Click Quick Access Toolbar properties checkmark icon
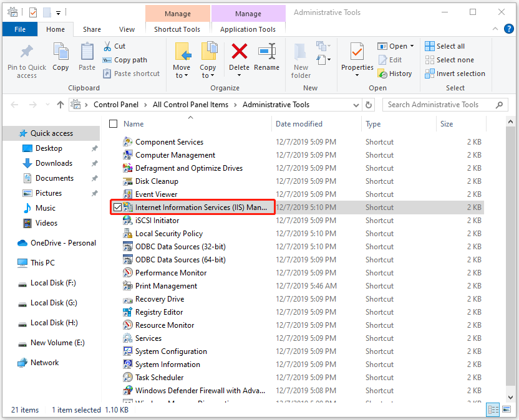This screenshot has width=519, height=420. tap(33, 12)
